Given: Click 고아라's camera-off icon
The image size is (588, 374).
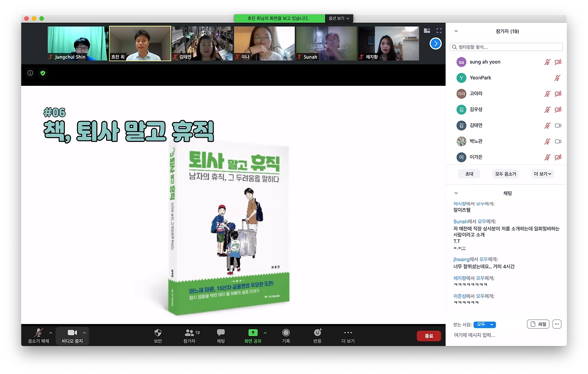Looking at the screenshot, I should [x=558, y=94].
